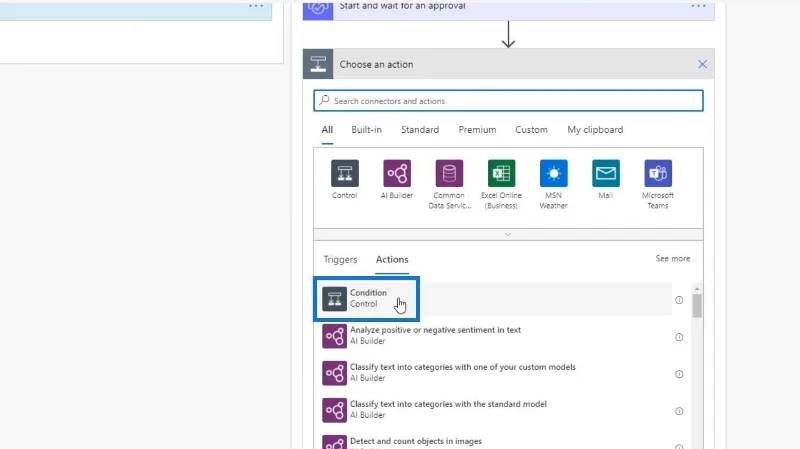Screen dimensions: 800x449
Task: Switch to the Custom tab
Action: (x=531, y=130)
